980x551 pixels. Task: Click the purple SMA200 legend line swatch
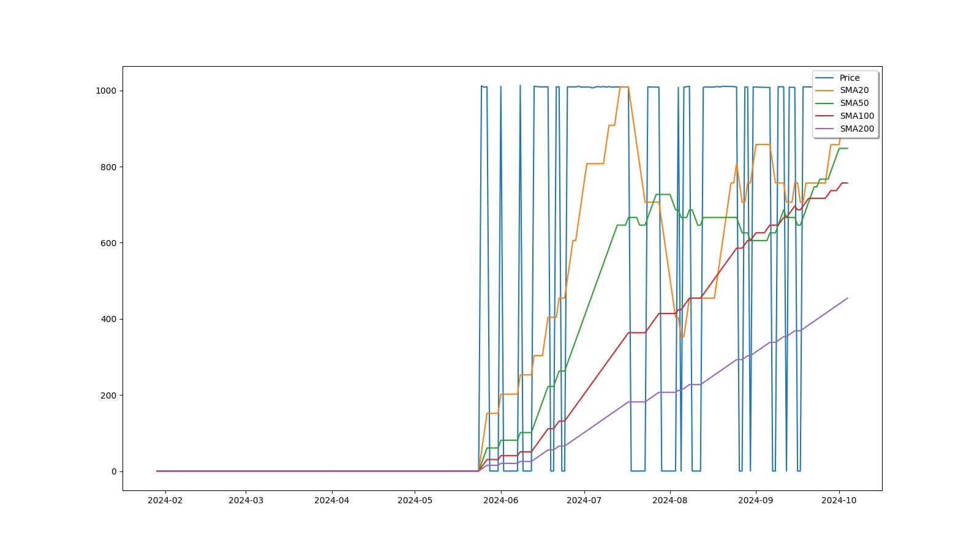point(825,129)
